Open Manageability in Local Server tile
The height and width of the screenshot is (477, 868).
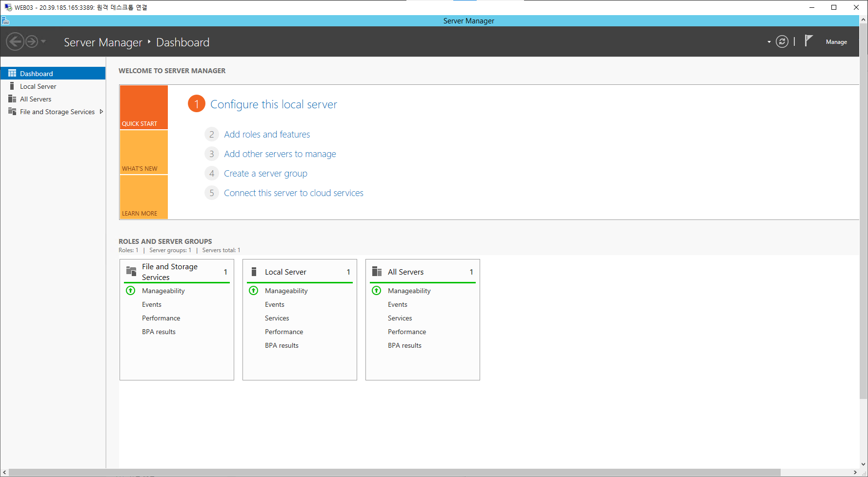286,291
